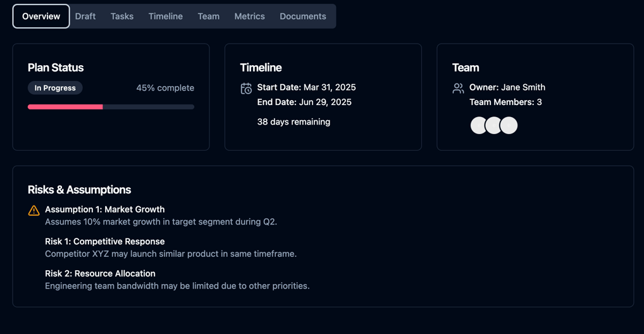644x334 pixels.
Task: Click the 45% complete label
Action: click(165, 88)
